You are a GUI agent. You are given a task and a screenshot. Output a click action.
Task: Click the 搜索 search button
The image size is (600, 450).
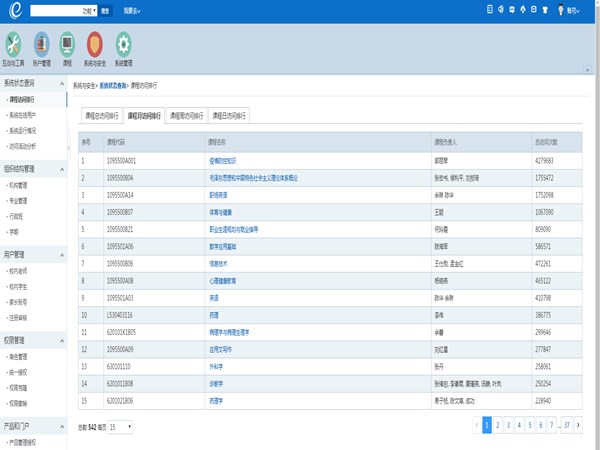106,11
